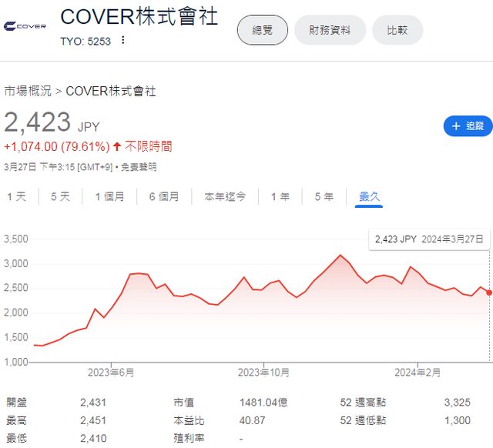This screenshot has width=493, height=448.
Task: Click the red data point on chart
Action: [x=489, y=293]
